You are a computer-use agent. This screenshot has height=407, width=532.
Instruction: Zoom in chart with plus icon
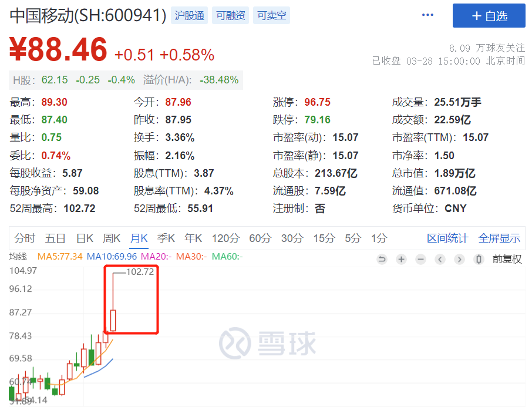coord(401,260)
